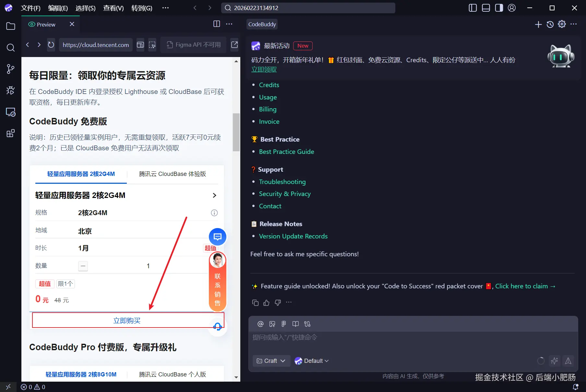Viewport: 586px width, 392px height.
Task: Copy the chat response
Action: click(255, 303)
